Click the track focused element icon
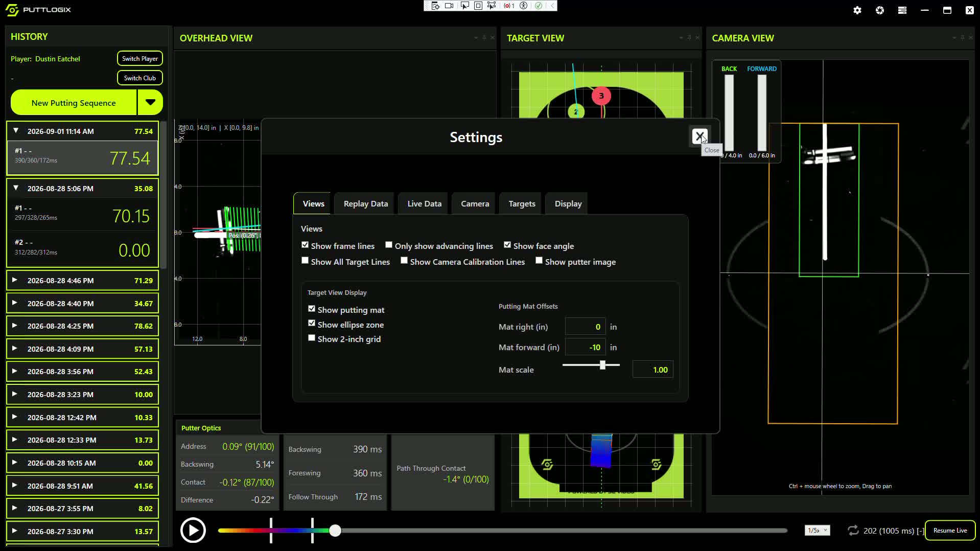Screen dimensions: 980x551 click(x=492, y=6)
